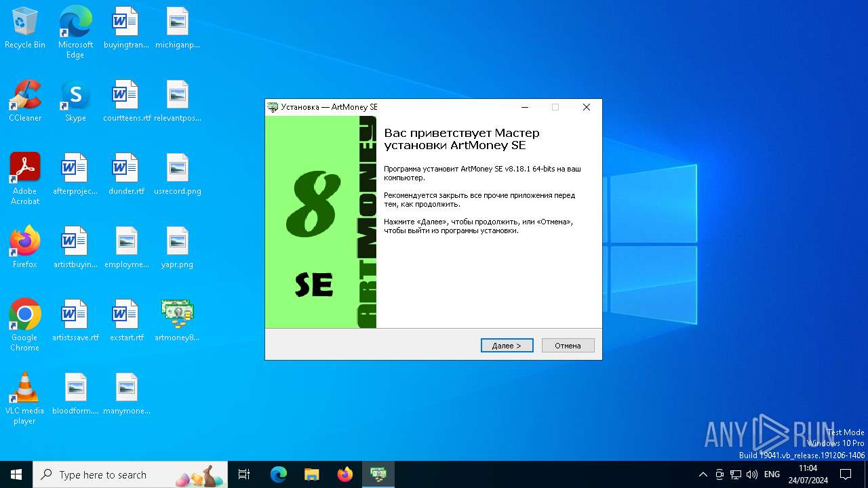The image size is (868, 488).
Task: Select the usrecord.png file icon
Action: click(x=178, y=175)
